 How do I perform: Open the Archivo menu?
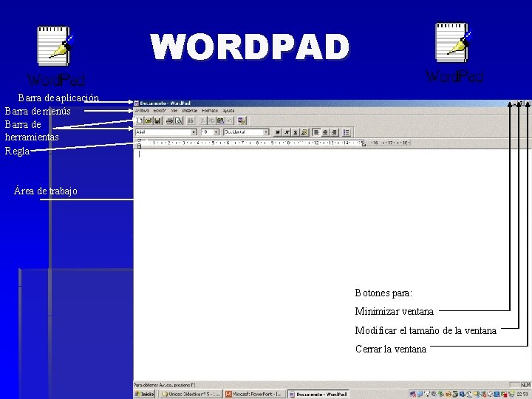coord(142,111)
